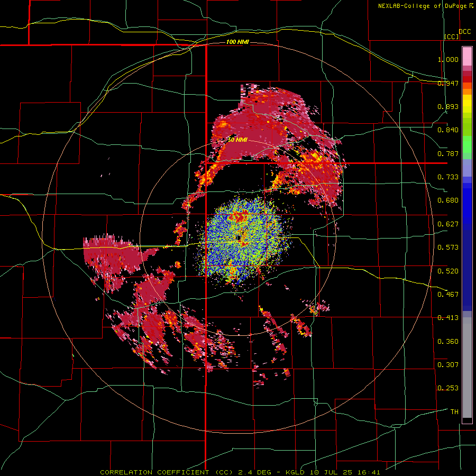Select the 0.840 scale value
Screen dimensions: 476x476
point(448,130)
